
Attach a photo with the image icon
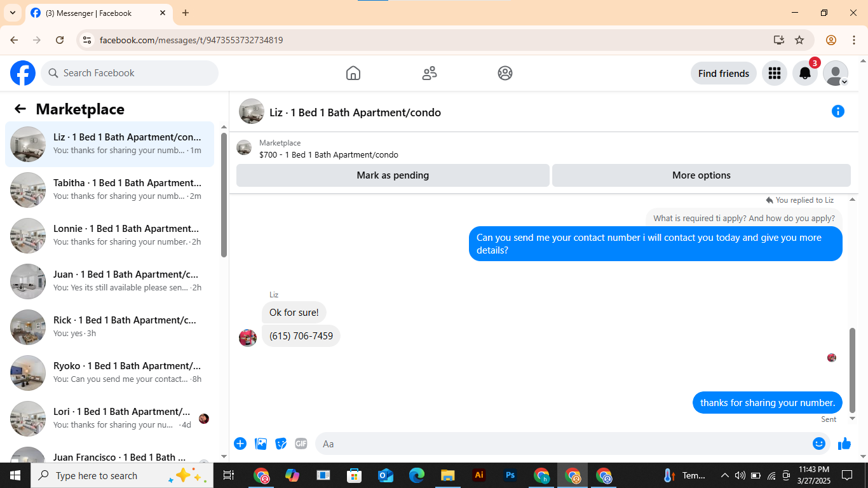tap(261, 444)
